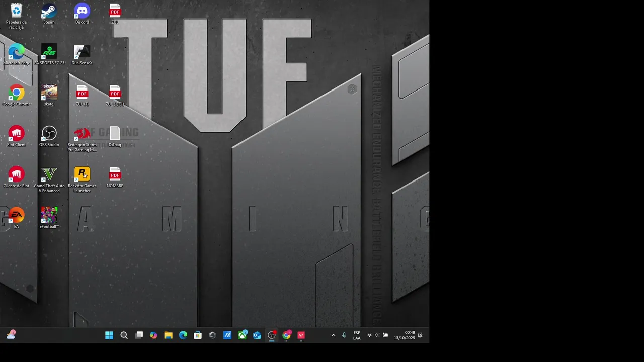Viewport: 644px width, 362px height.
Task: Select the eFootball desktop shortcut
Action: click(49, 218)
